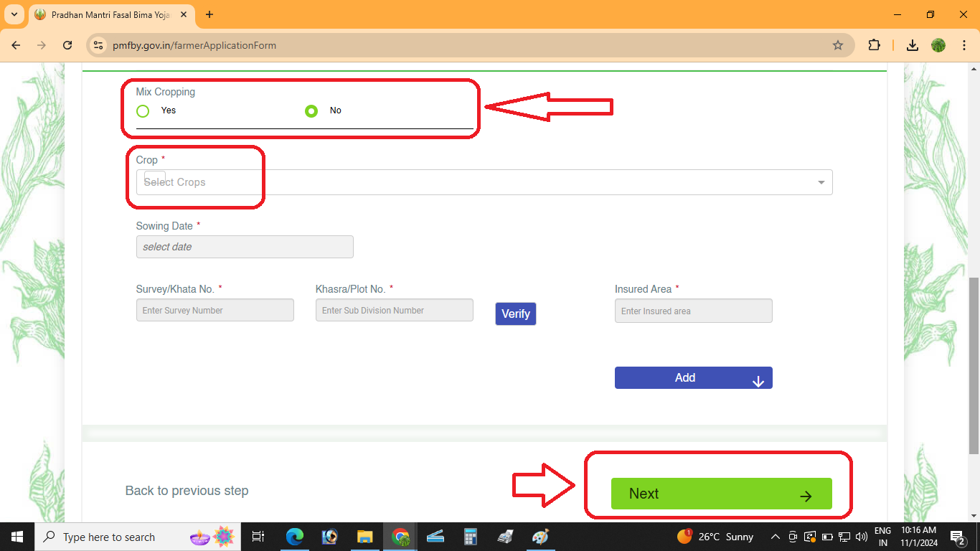The image size is (980, 551).
Task: Click the Sowing Date field
Action: [244, 247]
